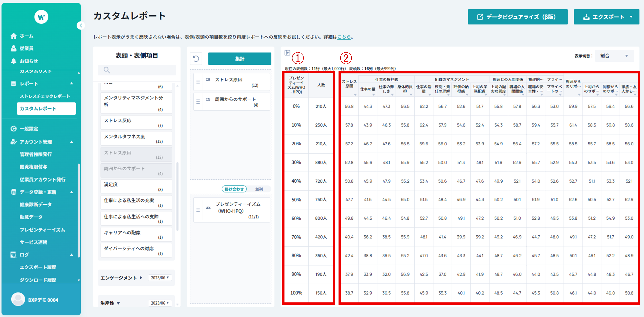Click the 一般設定 gear icon
Screen dimensions: 644x317
(13, 129)
